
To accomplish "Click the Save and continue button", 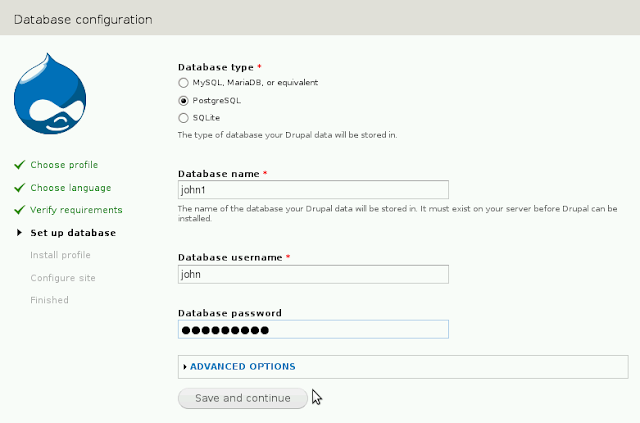I will [242, 398].
